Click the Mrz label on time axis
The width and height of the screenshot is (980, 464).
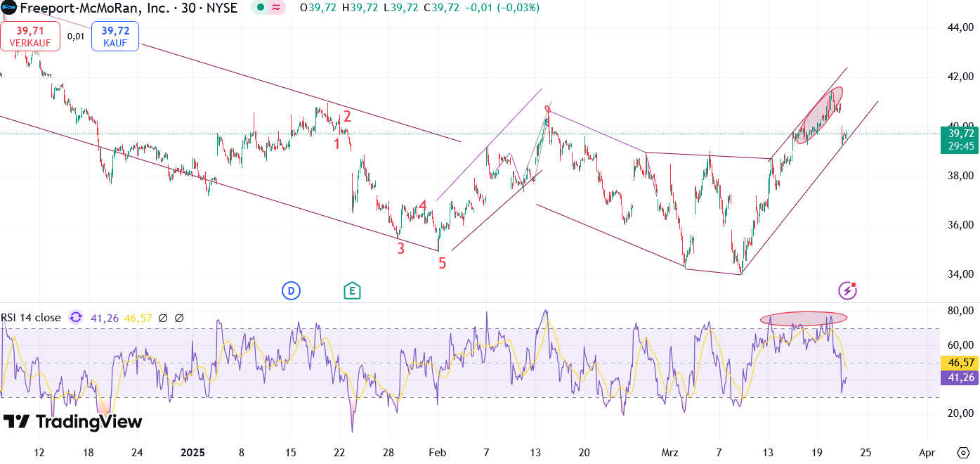pos(669,452)
